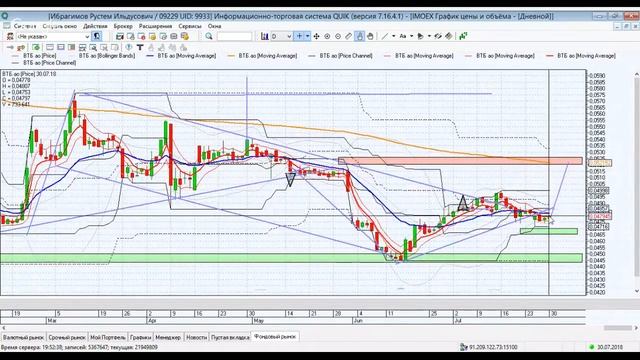This screenshot has height=360, width=640.
Task: Click the network connection icon in status bar
Action: (463, 347)
